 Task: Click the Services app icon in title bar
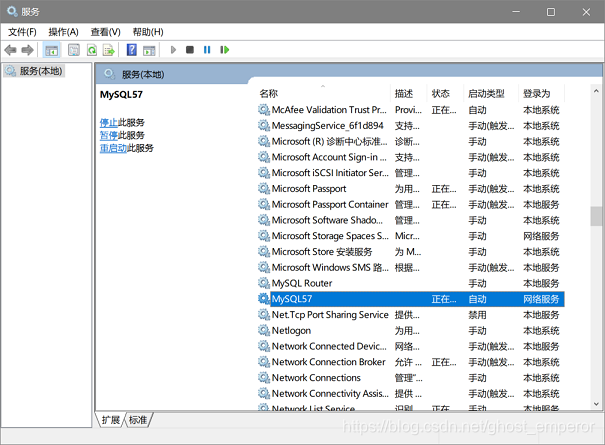click(12, 12)
